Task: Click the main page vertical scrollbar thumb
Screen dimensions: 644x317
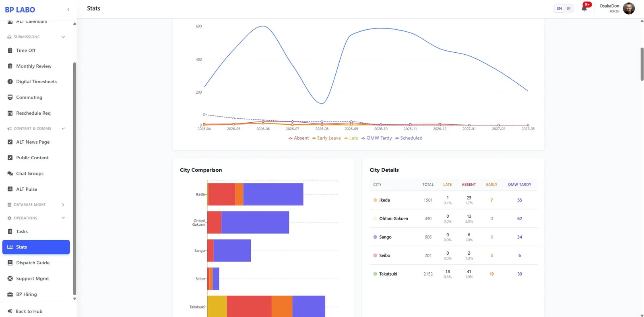Action: coord(642,64)
